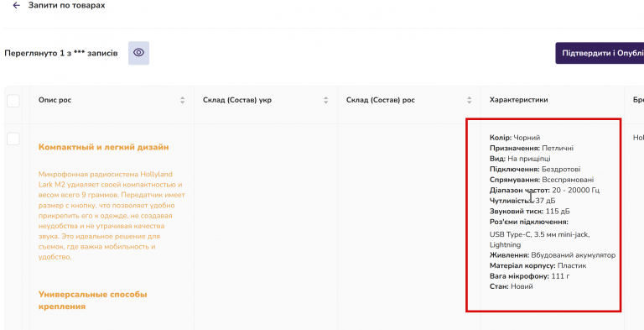This screenshot has width=644, height=330.
Task: Click the Чутливість -37 дБ line
Action: click(522, 201)
